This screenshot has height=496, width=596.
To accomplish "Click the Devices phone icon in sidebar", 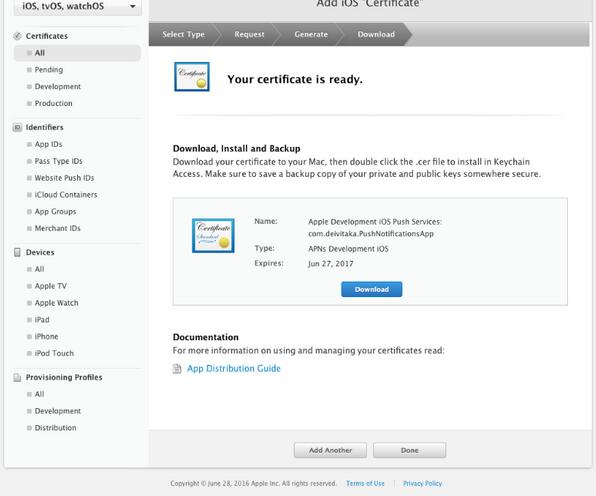I will [17, 252].
